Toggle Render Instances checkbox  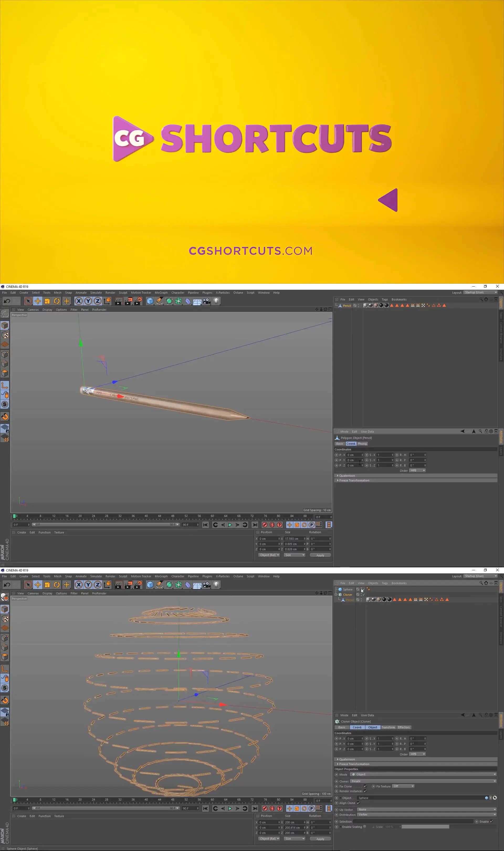[x=365, y=791]
